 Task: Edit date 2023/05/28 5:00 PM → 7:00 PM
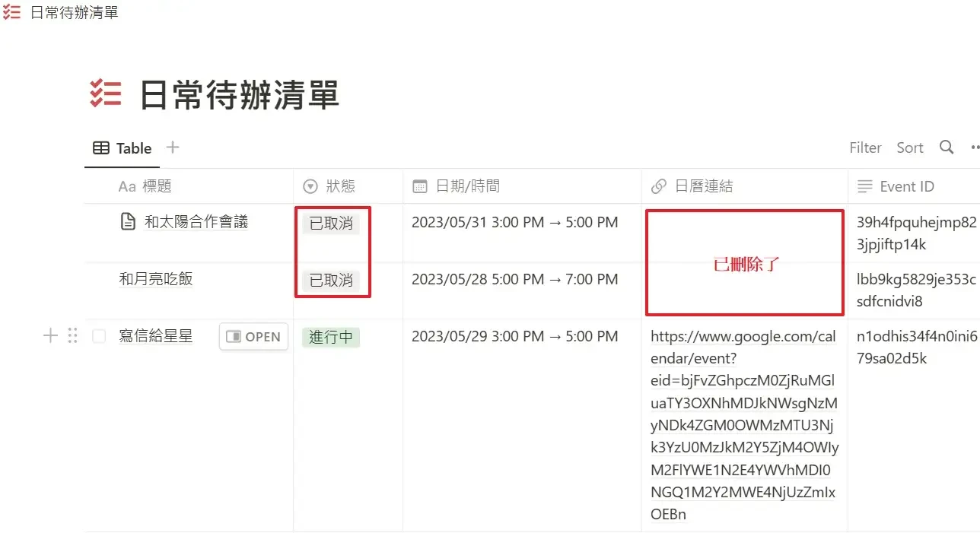point(515,280)
